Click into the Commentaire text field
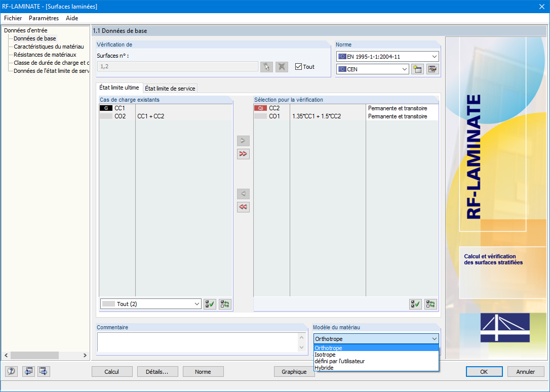The image size is (550, 392). 198,342
